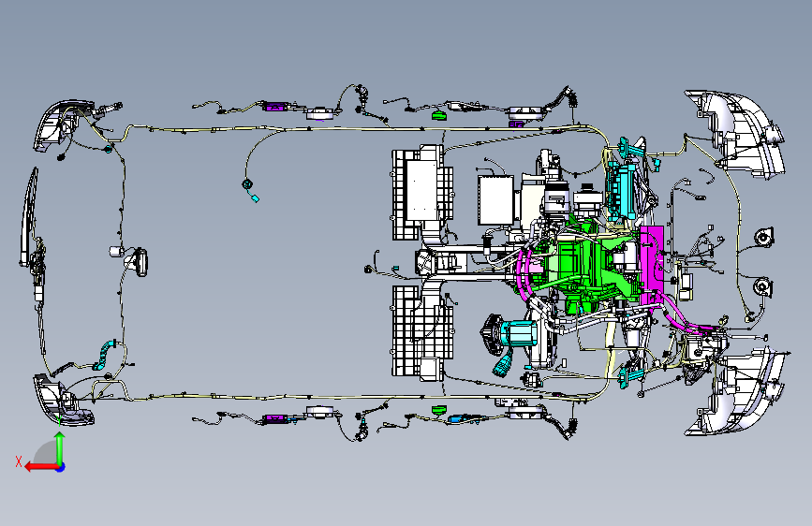Select the upper gridded seat frame
Viewport: 812px width, 526px height.
pyautogui.click(x=421, y=193)
